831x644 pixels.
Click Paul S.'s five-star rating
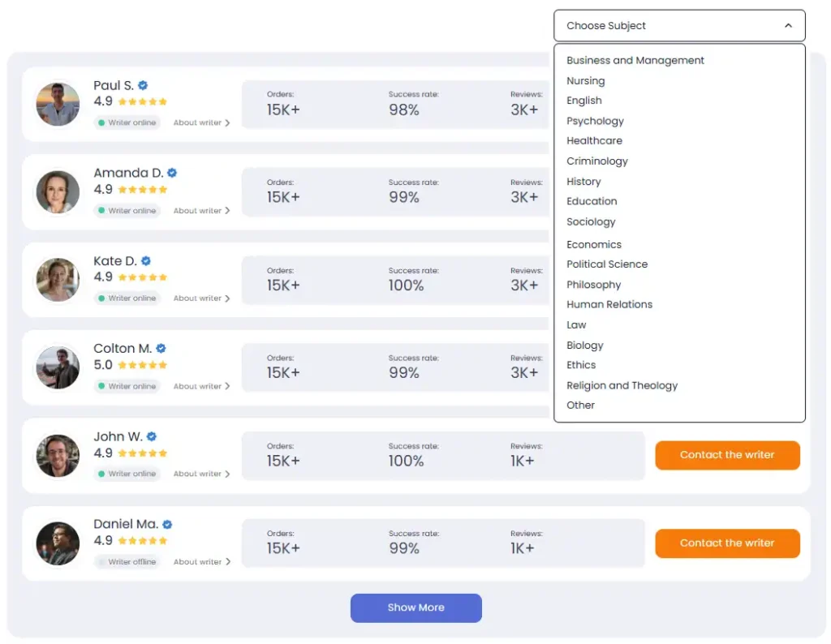[142, 102]
